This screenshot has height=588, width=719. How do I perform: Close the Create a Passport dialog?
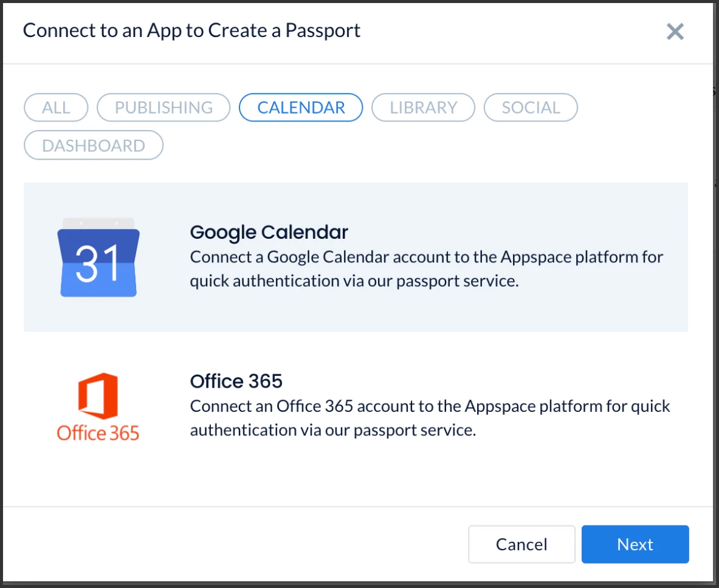pos(675,32)
